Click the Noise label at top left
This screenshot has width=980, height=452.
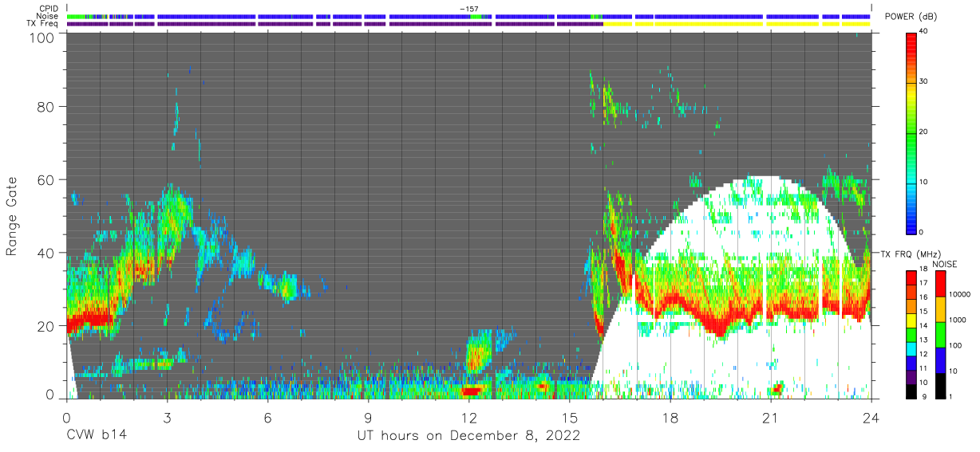48,16
